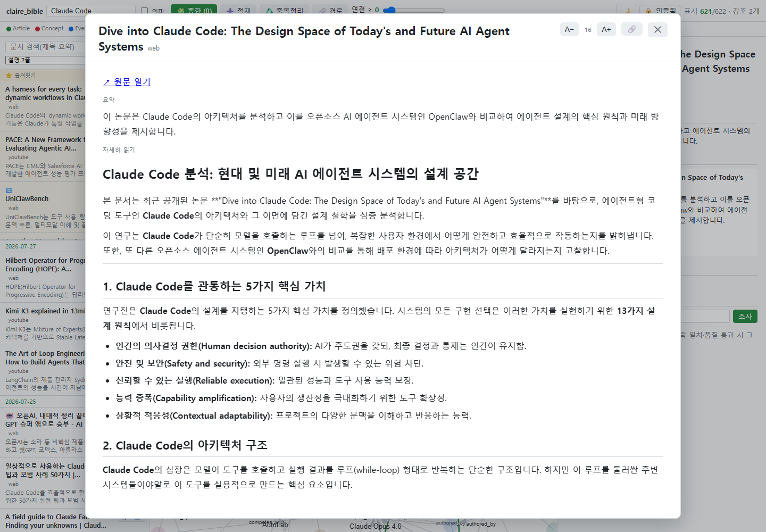Click the 경로 path link button

330,10
